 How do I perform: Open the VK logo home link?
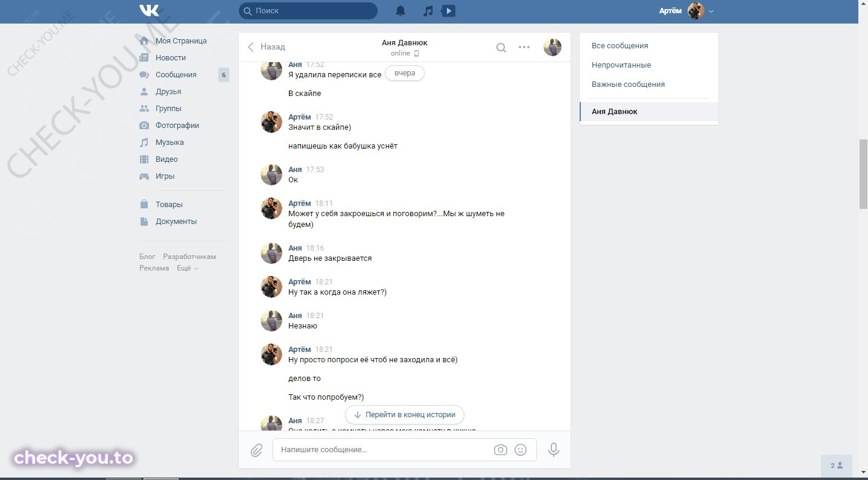149,11
